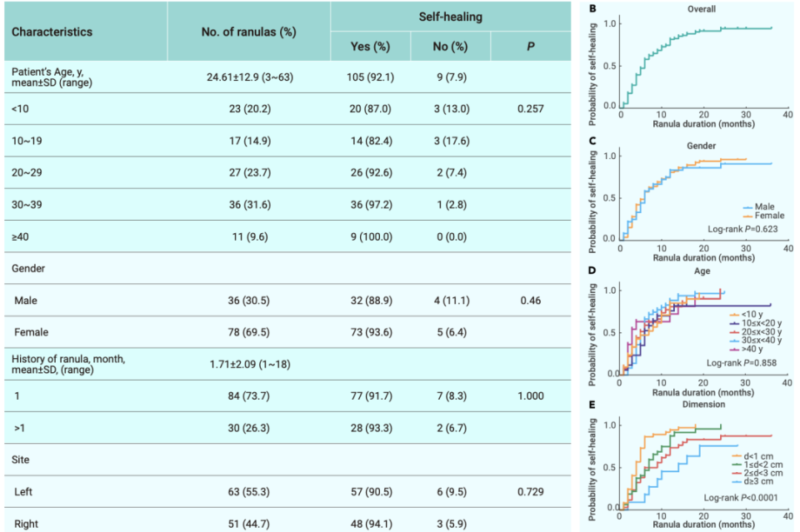Image resolution: width=800 pixels, height=532 pixels.
Task: Select the 'd≥3 cm' legend entry
Action: pyautogui.click(x=752, y=481)
